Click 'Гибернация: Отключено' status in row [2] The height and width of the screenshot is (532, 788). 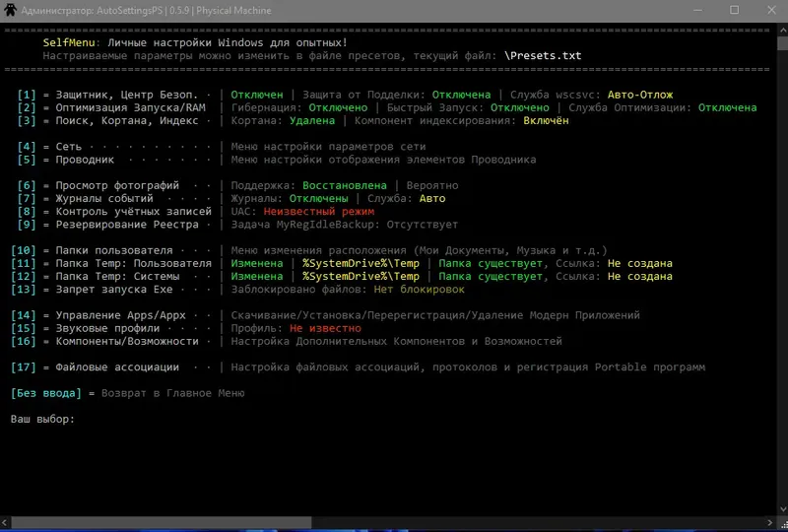pyautogui.click(x=299, y=107)
